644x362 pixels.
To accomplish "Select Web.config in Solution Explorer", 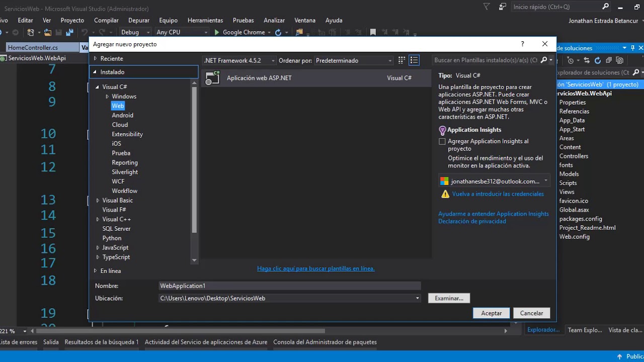I will (574, 237).
